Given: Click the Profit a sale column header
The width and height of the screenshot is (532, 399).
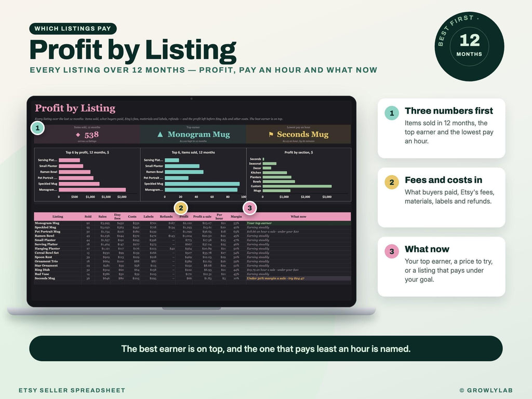Looking at the screenshot, I should point(202,217).
